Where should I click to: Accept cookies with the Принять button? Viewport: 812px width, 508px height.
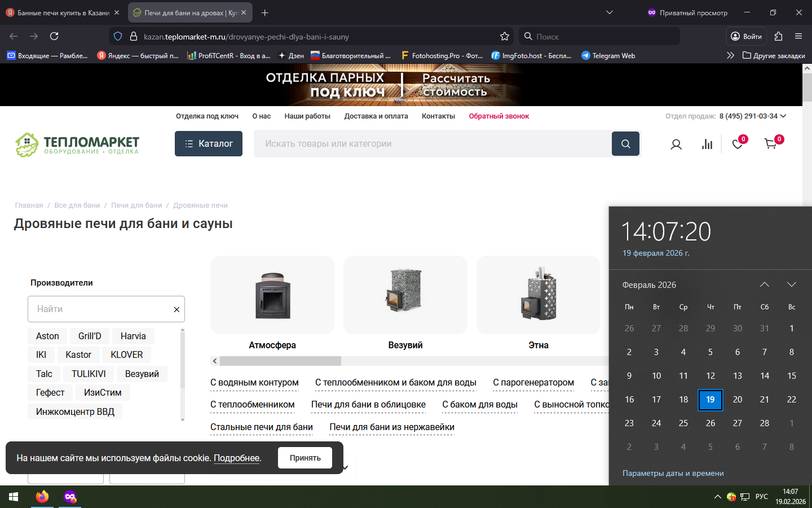pos(305,458)
